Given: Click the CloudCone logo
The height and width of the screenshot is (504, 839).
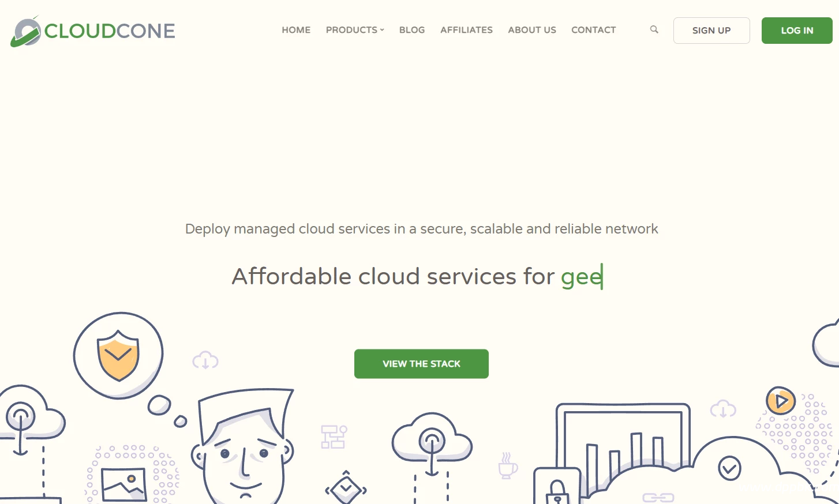Looking at the screenshot, I should pos(92,31).
